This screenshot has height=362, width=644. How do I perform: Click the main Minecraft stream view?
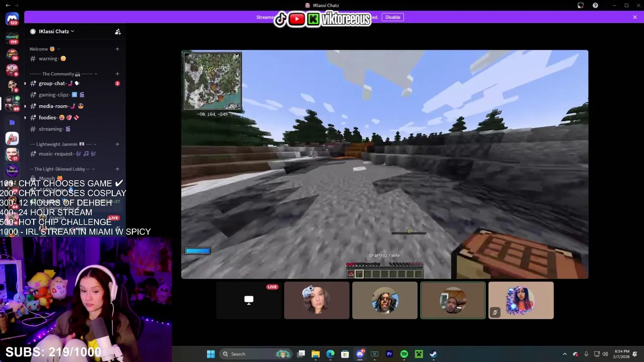pos(384,164)
